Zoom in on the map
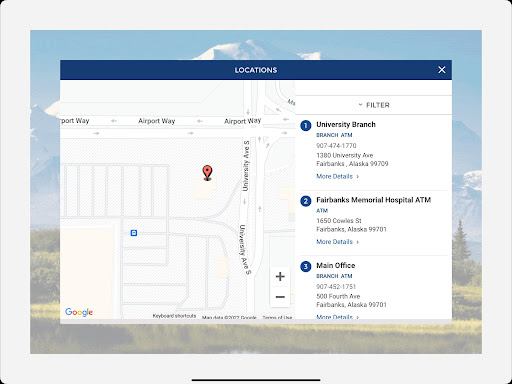512x384 pixels. point(280,276)
